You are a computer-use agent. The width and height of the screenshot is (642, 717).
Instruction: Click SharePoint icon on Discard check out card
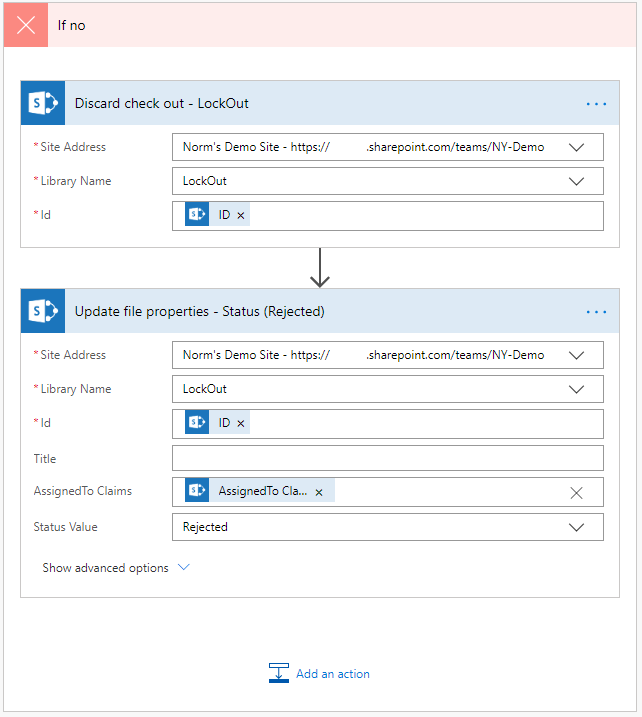(43, 103)
